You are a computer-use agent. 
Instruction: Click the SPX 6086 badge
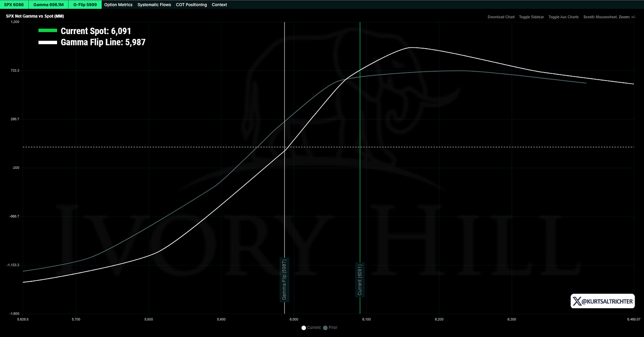point(14,4)
